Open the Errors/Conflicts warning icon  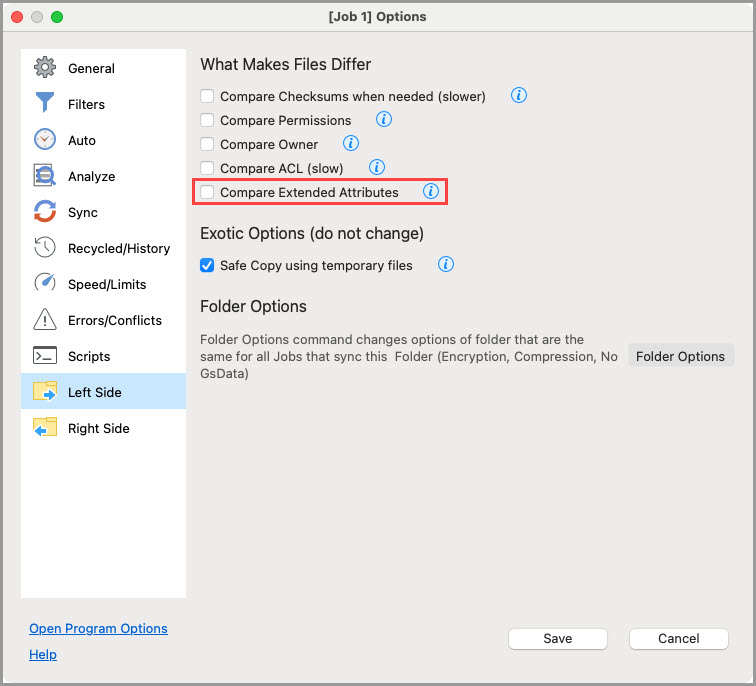[x=45, y=320]
